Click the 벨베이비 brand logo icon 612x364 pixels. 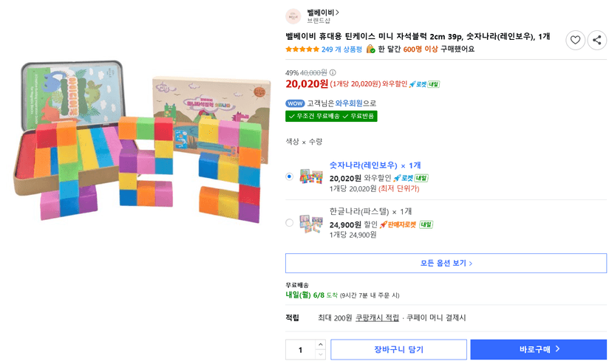(293, 16)
